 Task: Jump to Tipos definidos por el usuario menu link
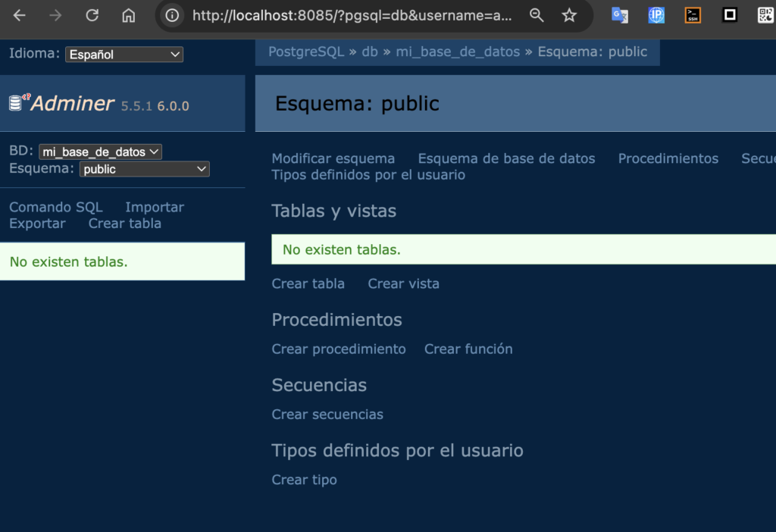[368, 175]
